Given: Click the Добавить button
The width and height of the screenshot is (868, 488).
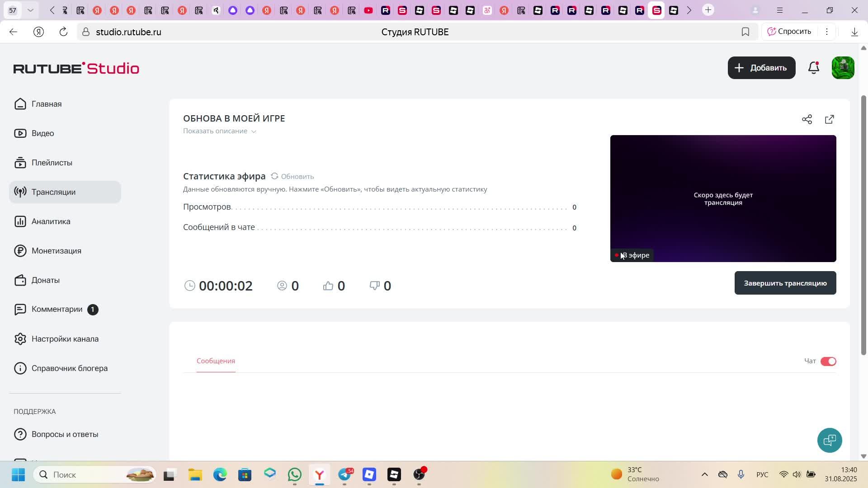Looking at the screenshot, I should (x=761, y=68).
